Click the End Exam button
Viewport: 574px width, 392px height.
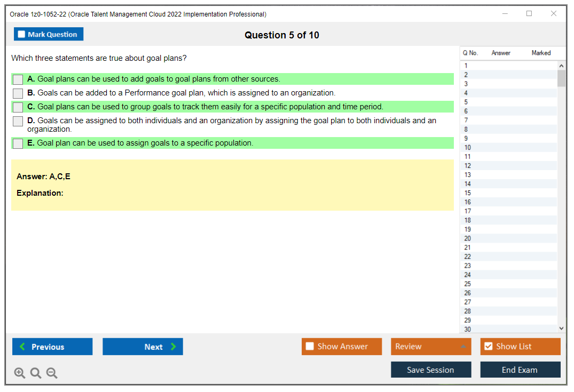coord(520,370)
